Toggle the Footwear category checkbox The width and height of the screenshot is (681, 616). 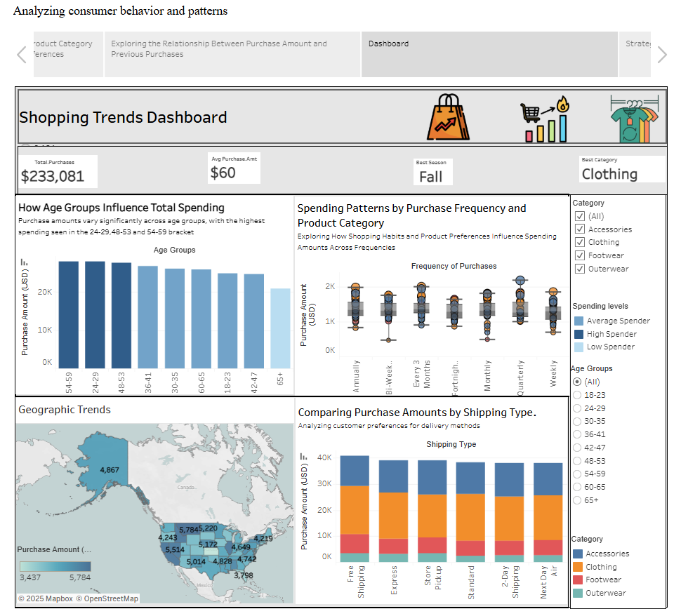coord(580,256)
